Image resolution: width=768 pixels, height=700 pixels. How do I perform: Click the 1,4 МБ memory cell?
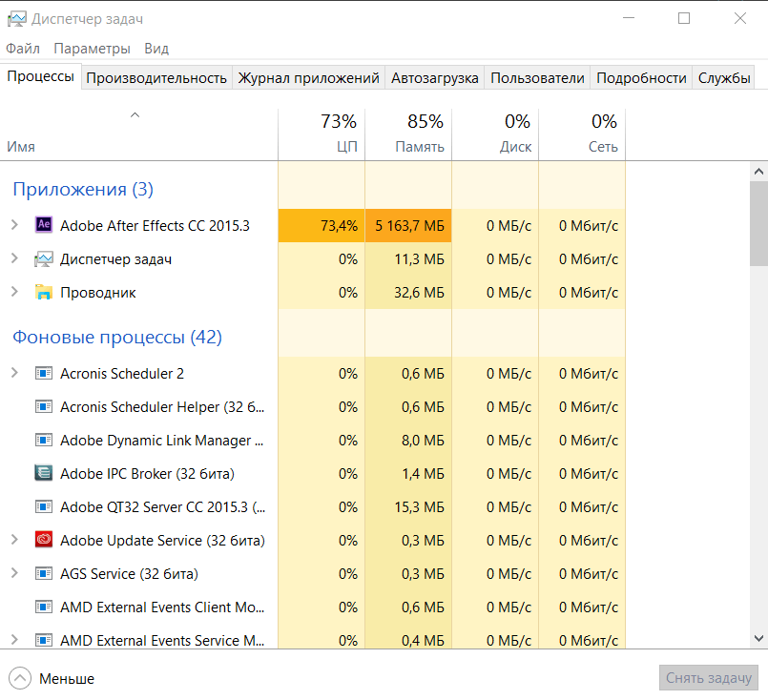tap(408, 473)
